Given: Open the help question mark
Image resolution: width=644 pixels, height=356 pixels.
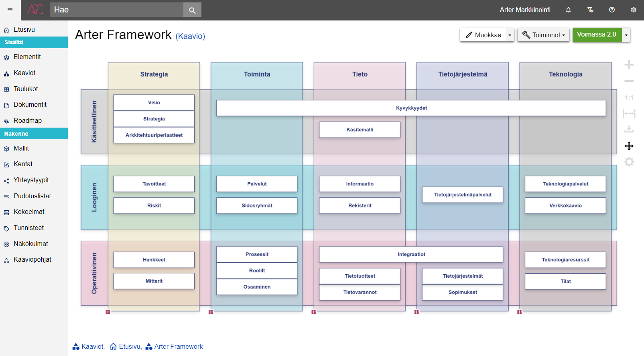Looking at the screenshot, I should [612, 10].
